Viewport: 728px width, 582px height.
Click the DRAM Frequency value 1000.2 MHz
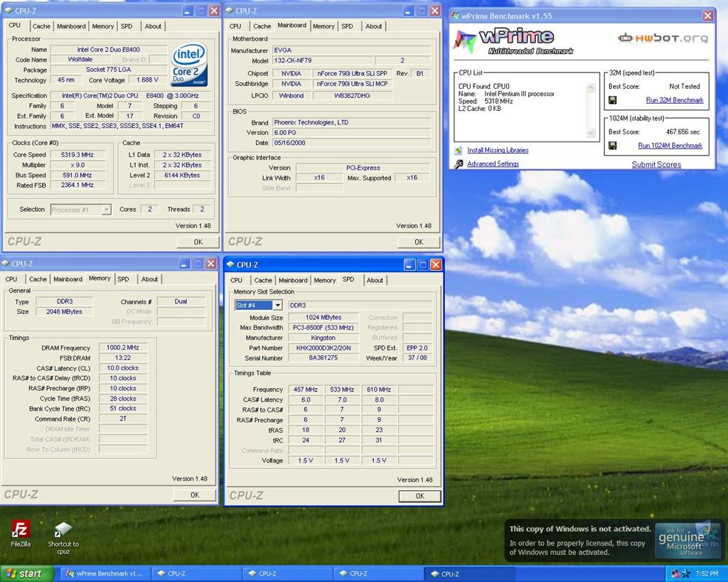122,347
